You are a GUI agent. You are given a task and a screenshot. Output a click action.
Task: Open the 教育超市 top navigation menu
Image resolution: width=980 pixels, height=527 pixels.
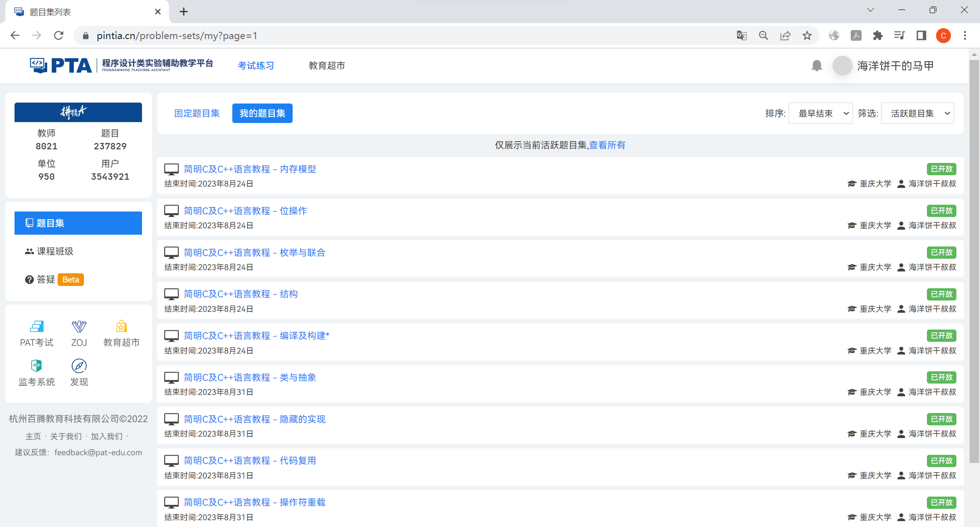coord(327,66)
